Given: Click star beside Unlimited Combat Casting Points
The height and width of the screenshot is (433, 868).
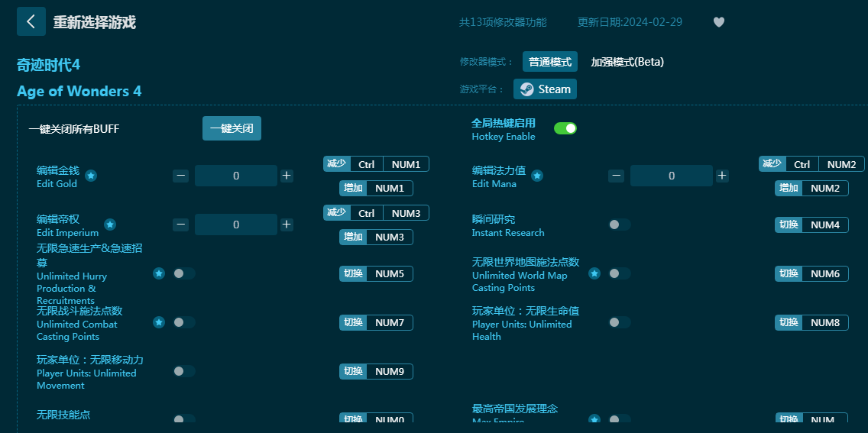Looking at the screenshot, I should point(159,322).
